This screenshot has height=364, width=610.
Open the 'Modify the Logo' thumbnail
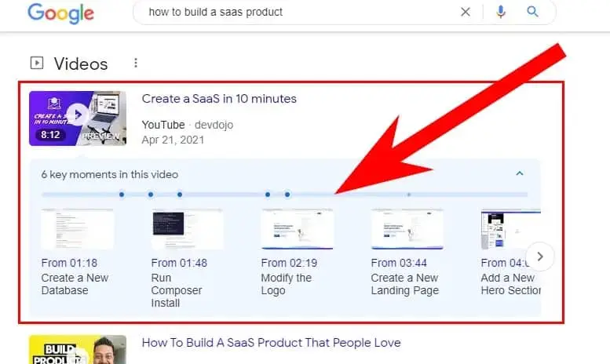(x=298, y=229)
